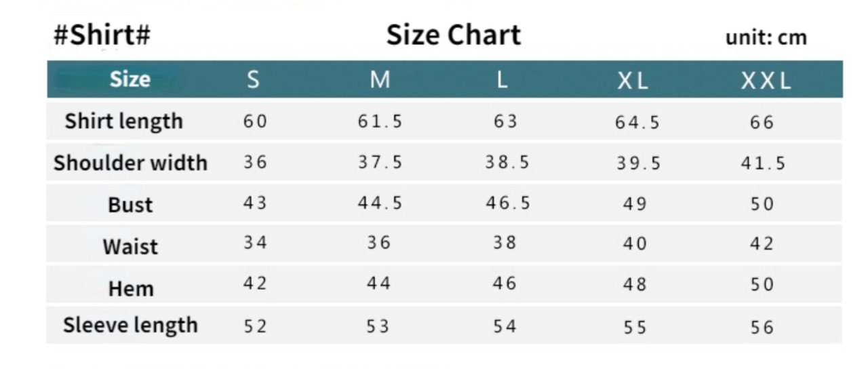Click the unit: cm label
The image size is (868, 369).
766,37
